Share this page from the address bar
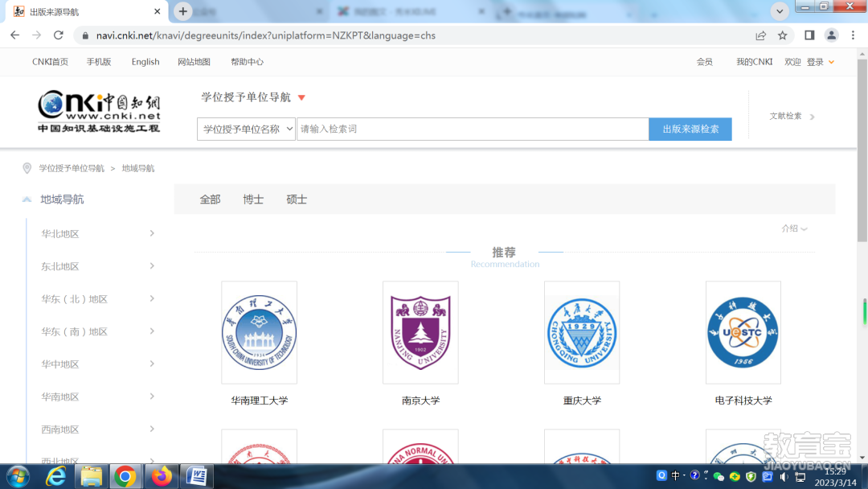868x489 pixels. pos(760,35)
